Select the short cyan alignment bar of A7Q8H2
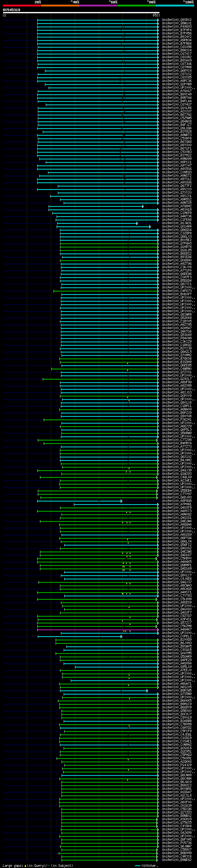This screenshot has height=868, width=197. (x=96, y=206)
